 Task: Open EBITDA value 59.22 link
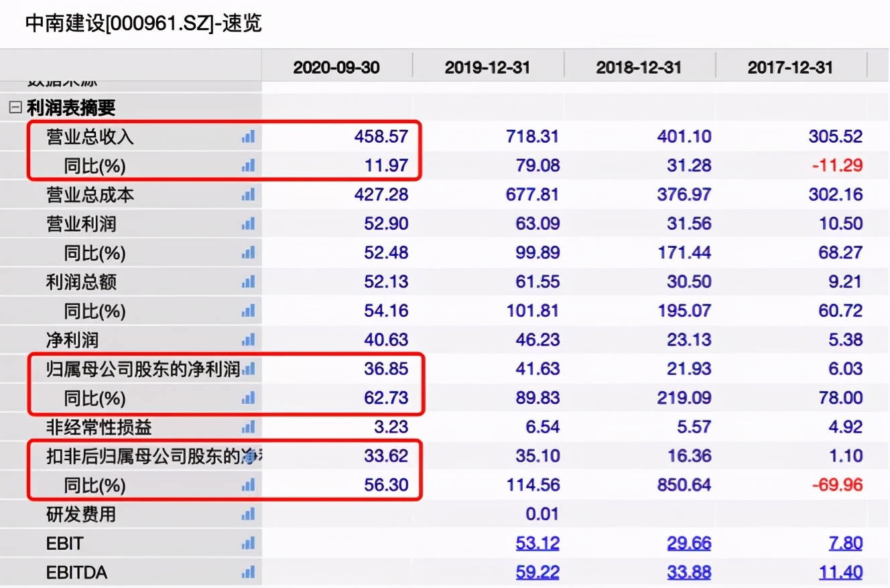(x=537, y=573)
